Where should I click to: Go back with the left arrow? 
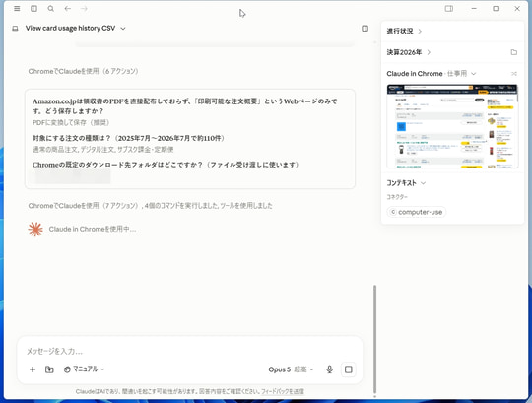tap(68, 9)
